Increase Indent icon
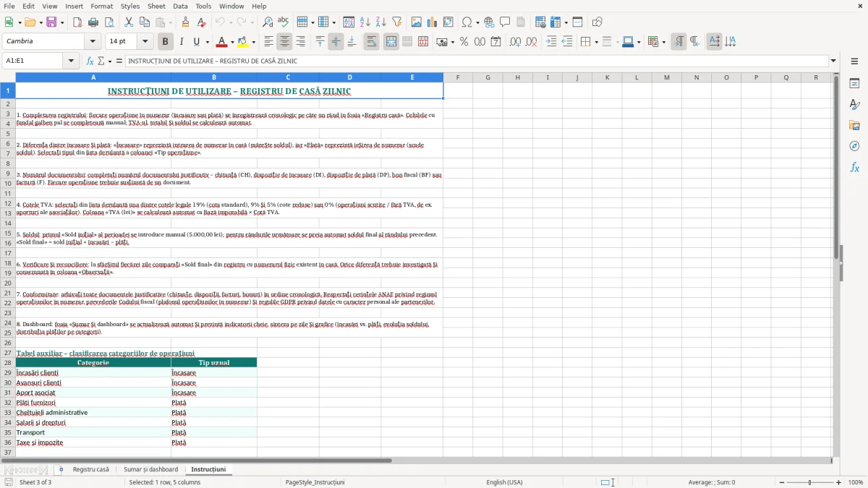The image size is (868, 488). (551, 42)
